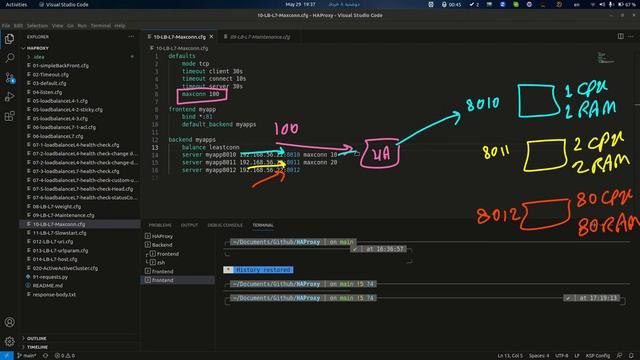Click UTF-8 encoding in the status bar
The image size is (640, 360).
pos(562,356)
